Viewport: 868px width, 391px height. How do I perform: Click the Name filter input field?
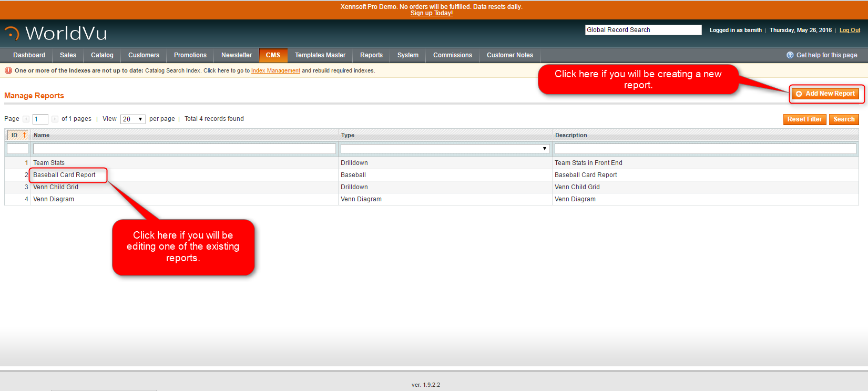[x=184, y=149]
